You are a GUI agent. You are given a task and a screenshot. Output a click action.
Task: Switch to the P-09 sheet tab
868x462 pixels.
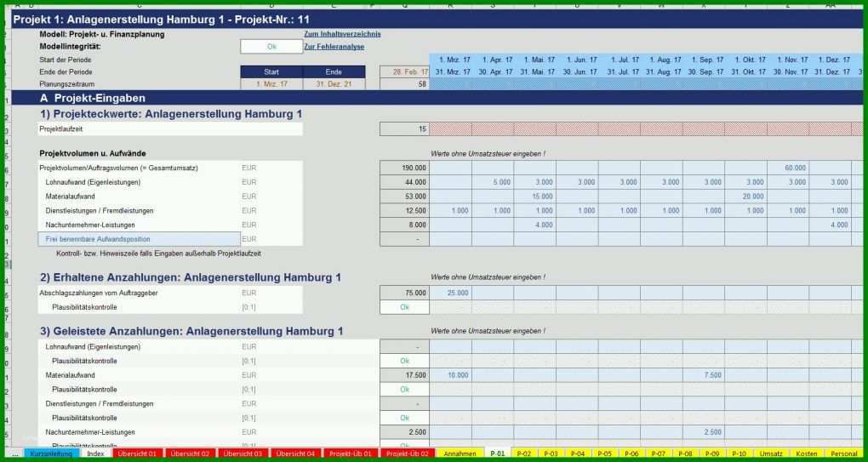click(x=712, y=453)
